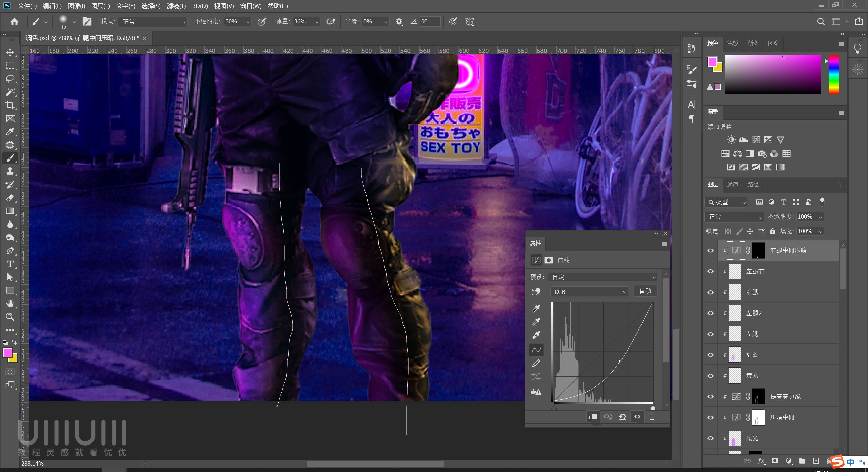The image size is (868, 472).
Task: Switch to the 路径 tab
Action: click(x=753, y=184)
